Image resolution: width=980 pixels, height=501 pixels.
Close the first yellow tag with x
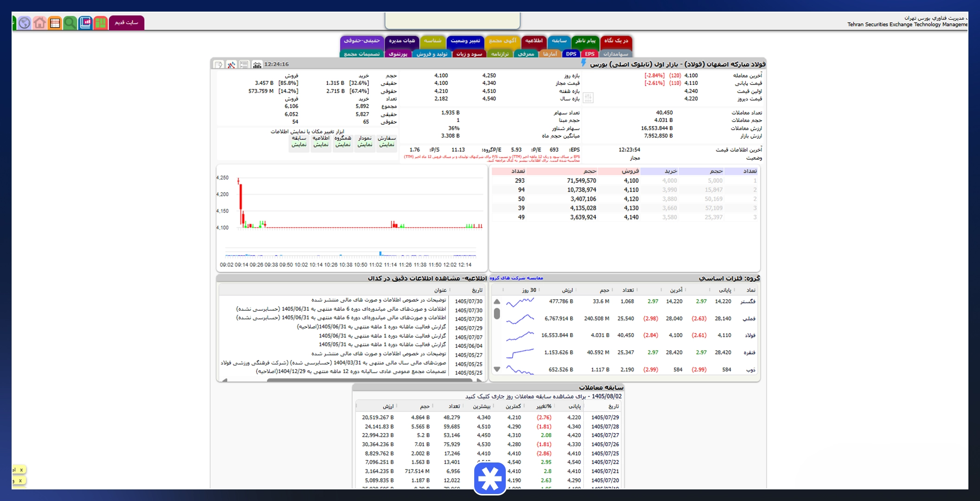(21, 470)
